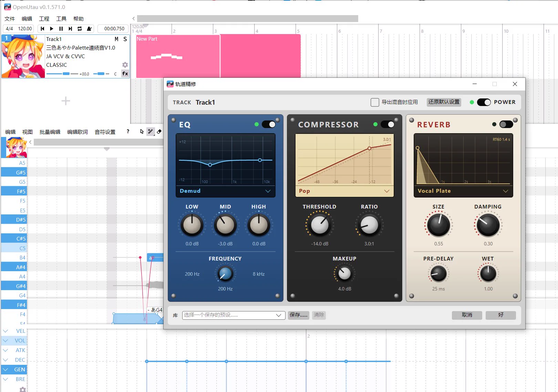Open the Compressor preset dropdown showing Pop
The height and width of the screenshot is (392, 558).
point(344,191)
